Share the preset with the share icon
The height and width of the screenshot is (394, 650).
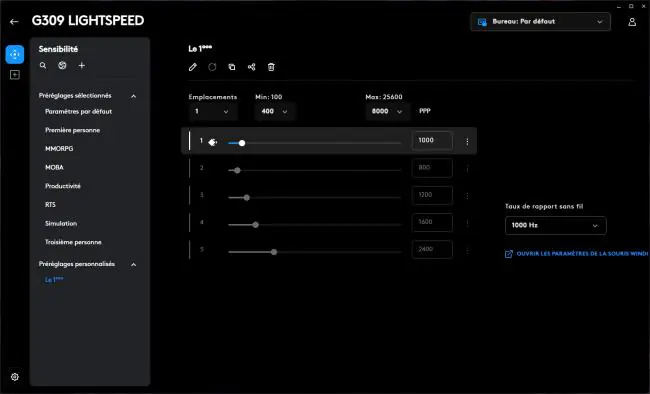tap(252, 67)
